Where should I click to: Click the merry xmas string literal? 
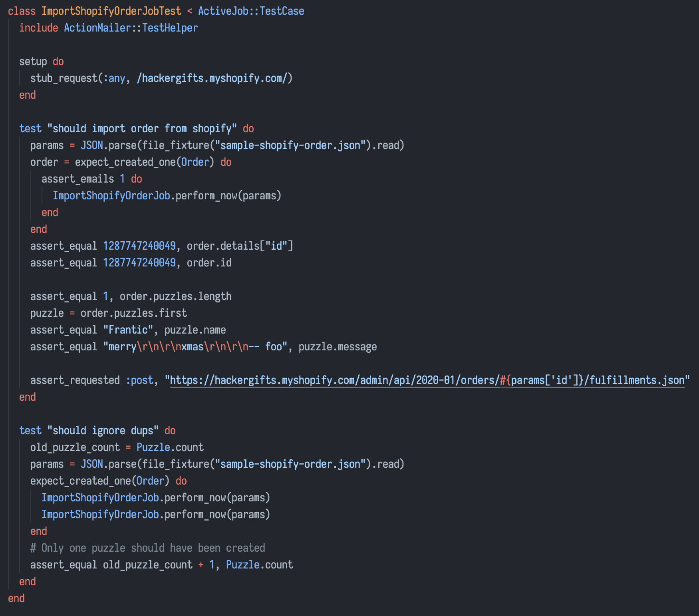pos(195,347)
